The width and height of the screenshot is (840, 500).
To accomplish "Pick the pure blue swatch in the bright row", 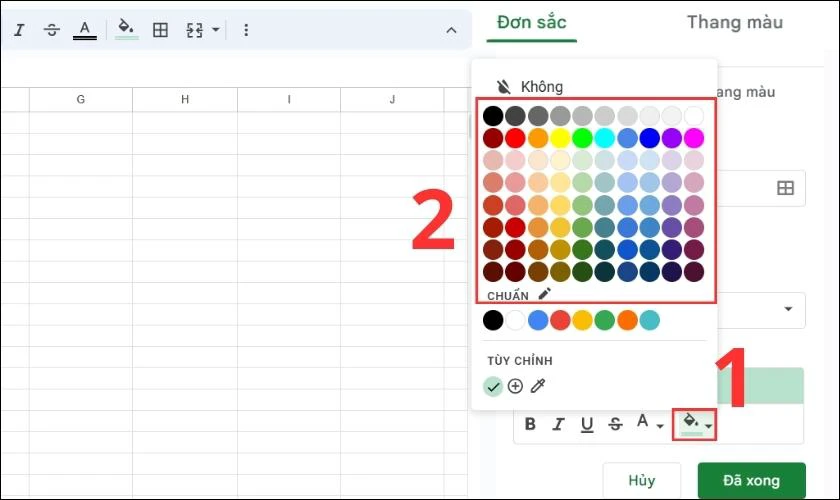I will click(649, 138).
